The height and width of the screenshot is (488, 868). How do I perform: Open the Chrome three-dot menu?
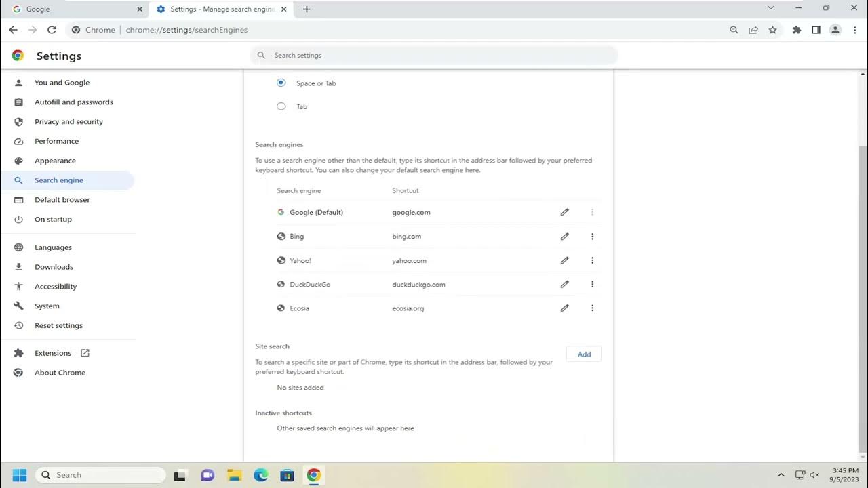(x=854, y=30)
